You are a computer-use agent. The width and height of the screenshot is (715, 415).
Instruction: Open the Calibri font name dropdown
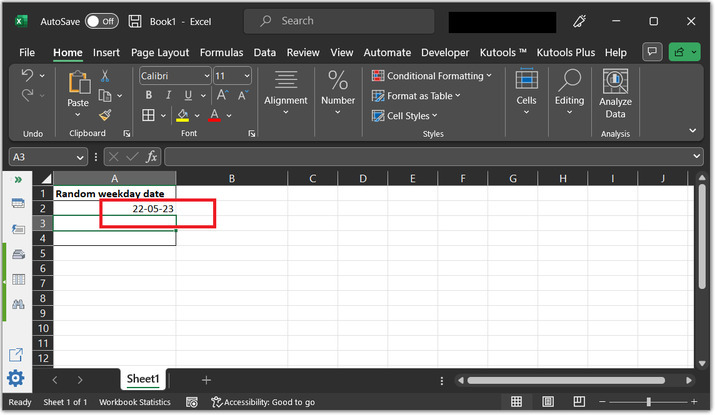206,76
